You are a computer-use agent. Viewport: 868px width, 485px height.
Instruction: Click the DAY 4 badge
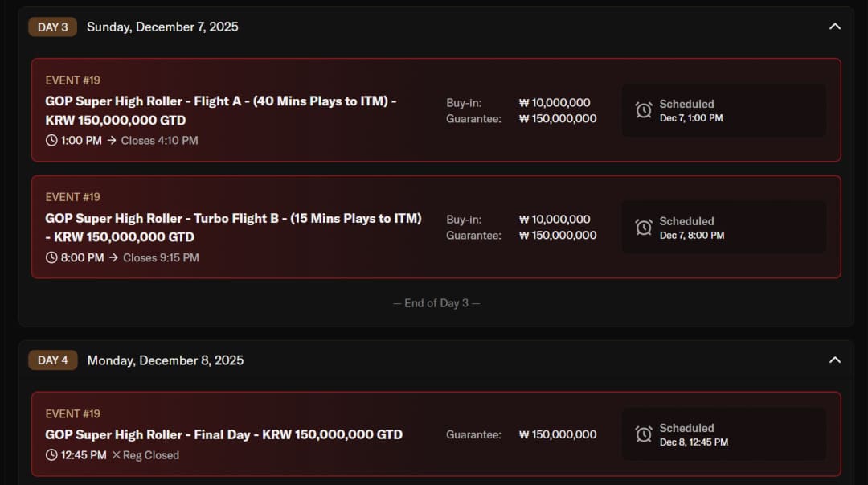[53, 360]
